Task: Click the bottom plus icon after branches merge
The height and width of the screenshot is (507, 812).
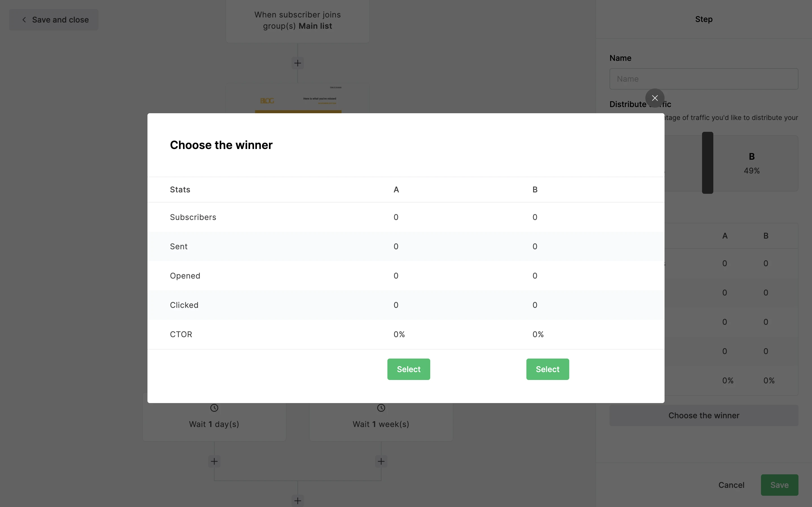Action: coord(298,501)
